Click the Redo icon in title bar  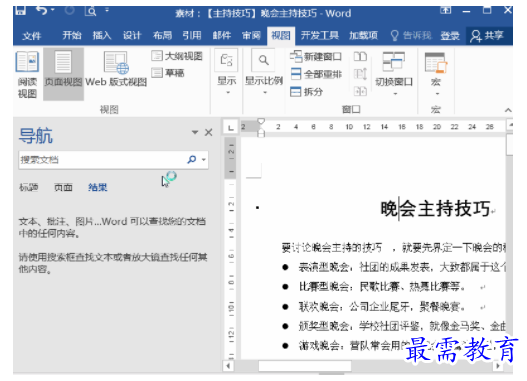point(70,10)
